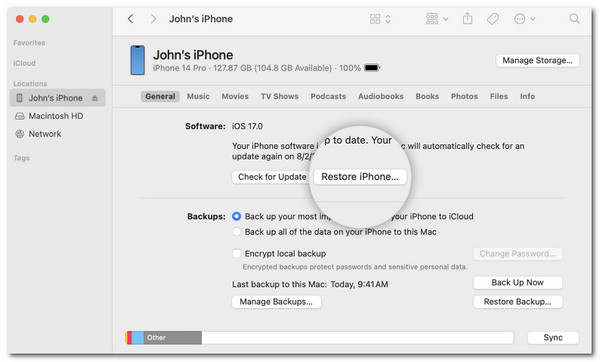
Task: Go back with the left chevron
Action: click(x=130, y=19)
